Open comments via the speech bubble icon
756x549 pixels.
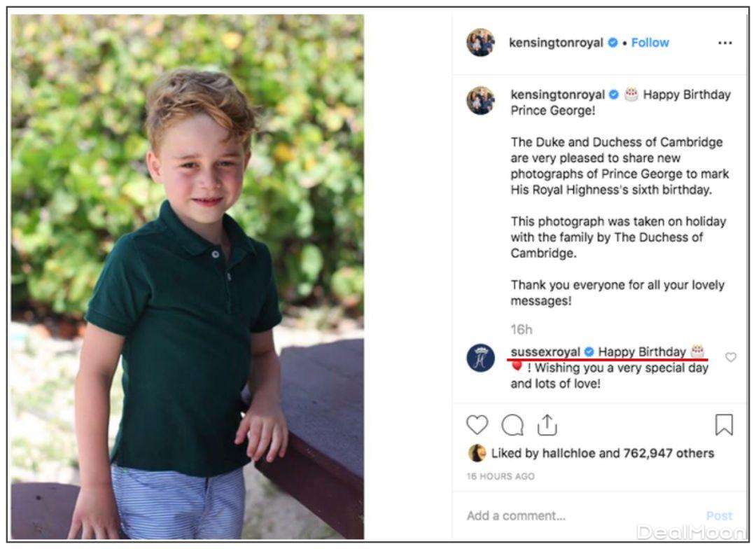click(512, 425)
